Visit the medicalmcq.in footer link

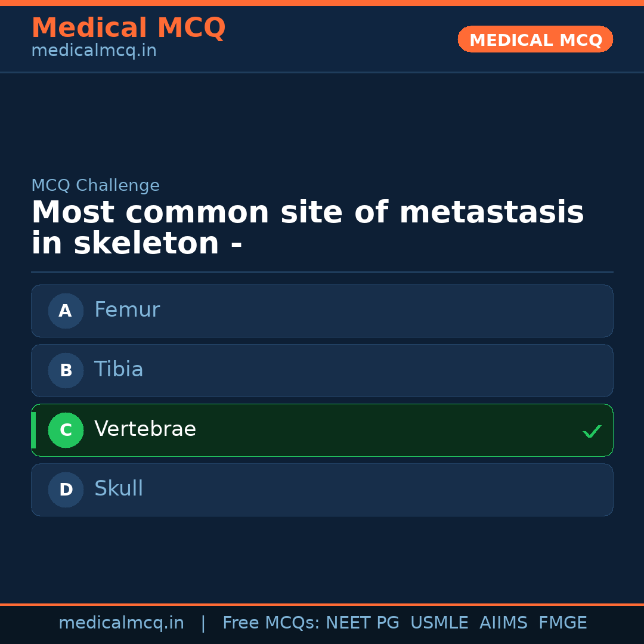[x=122, y=623]
